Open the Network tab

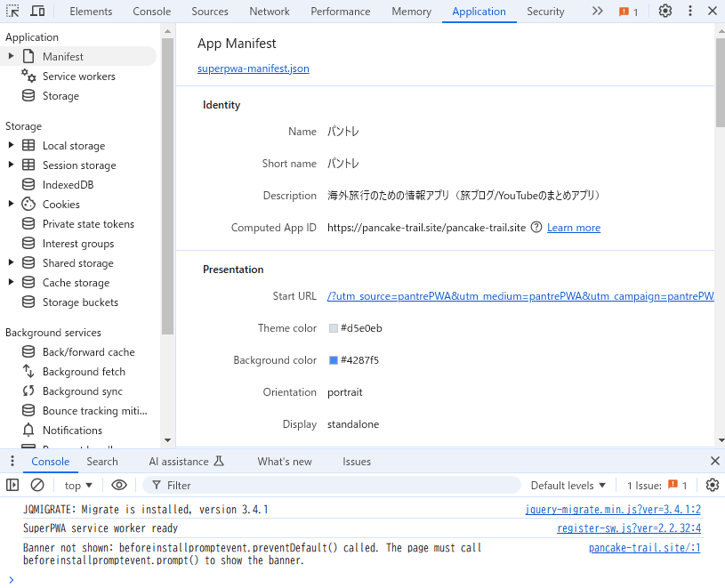[x=270, y=12]
